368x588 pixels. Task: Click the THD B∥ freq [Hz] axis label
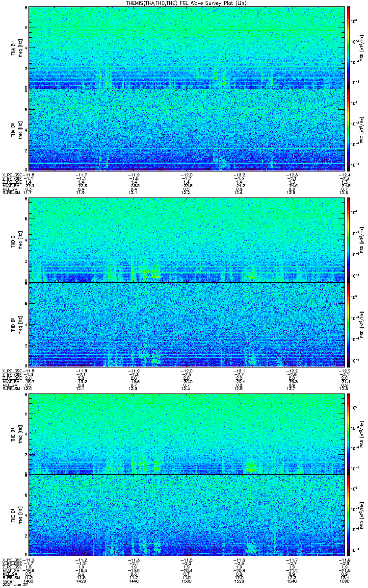click(x=20, y=324)
